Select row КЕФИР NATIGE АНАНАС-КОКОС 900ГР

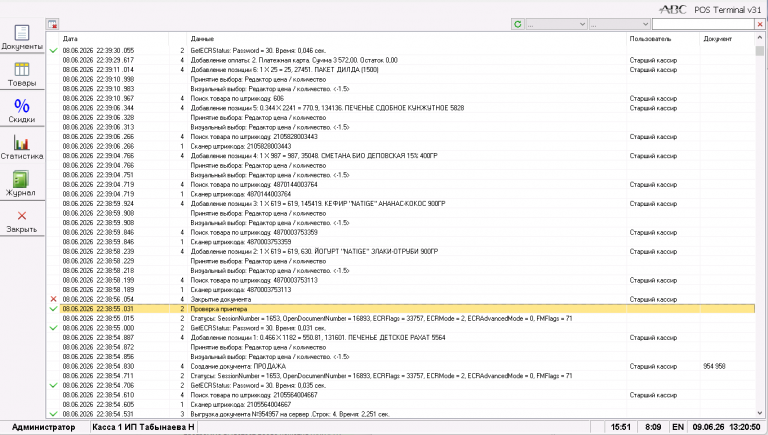pos(401,204)
